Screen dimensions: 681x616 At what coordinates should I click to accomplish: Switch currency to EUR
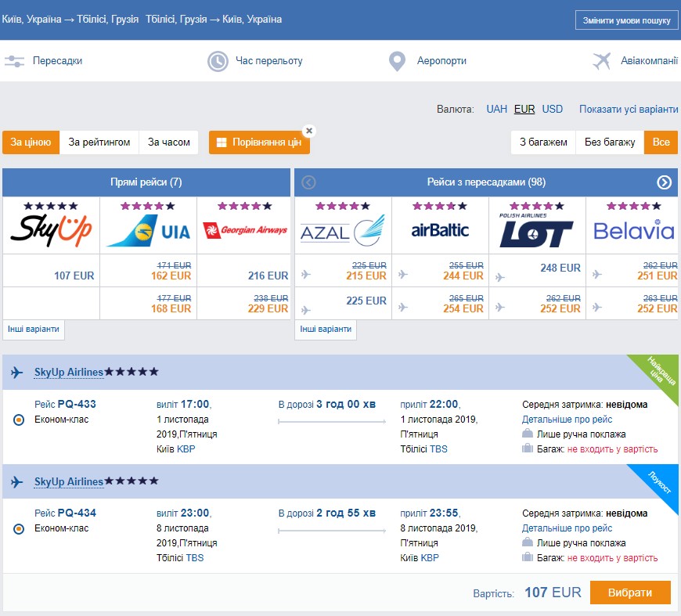click(x=524, y=109)
